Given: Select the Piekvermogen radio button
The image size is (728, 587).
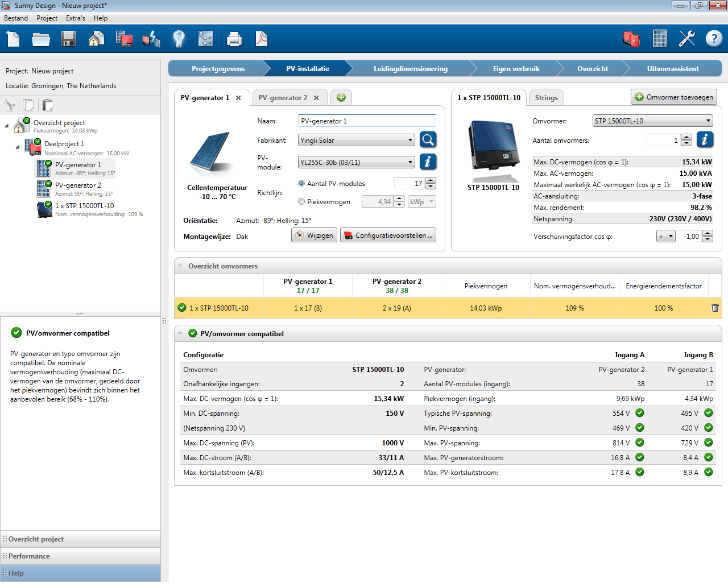Looking at the screenshot, I should point(301,200).
